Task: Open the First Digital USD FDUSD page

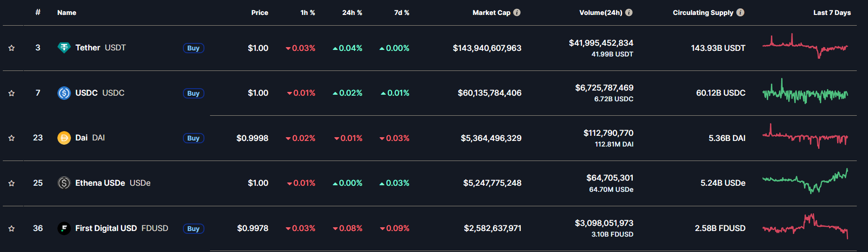Action: pyautogui.click(x=122, y=228)
